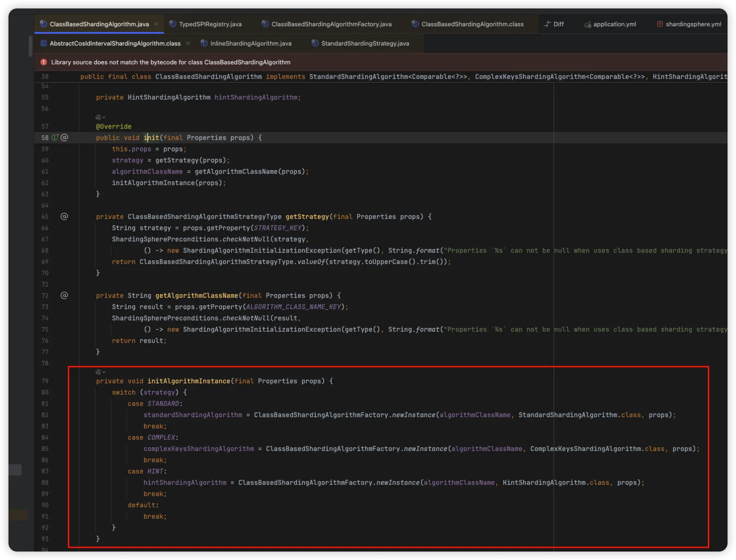The image size is (736, 560).
Task: Close the ClassBasedShardingAlgorithm.java tab
Action: coord(157,24)
